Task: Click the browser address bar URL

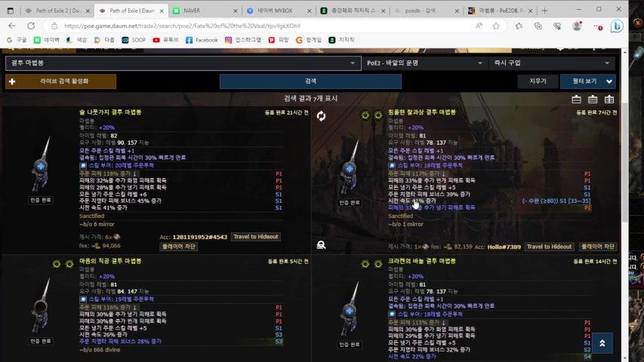Action: 183,26
